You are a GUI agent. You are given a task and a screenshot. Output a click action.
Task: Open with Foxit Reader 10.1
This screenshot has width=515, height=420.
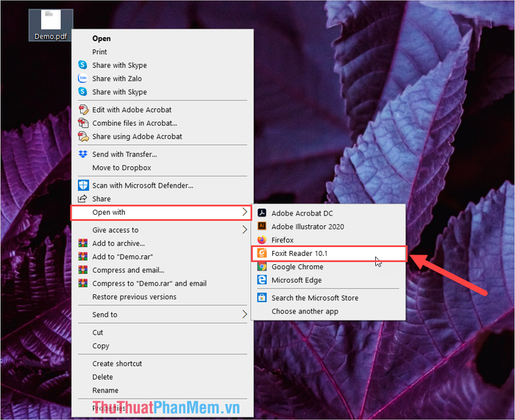329,254
